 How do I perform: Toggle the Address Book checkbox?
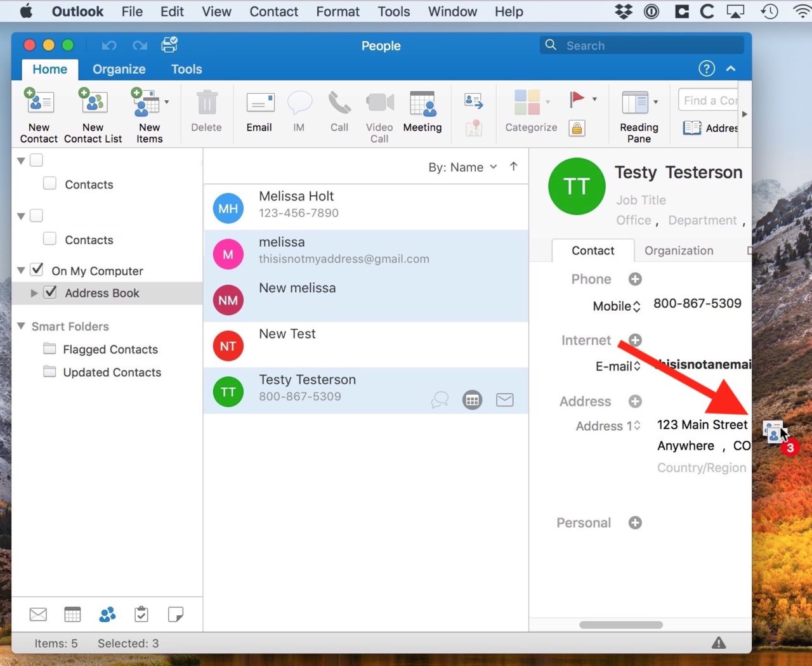pyautogui.click(x=50, y=292)
